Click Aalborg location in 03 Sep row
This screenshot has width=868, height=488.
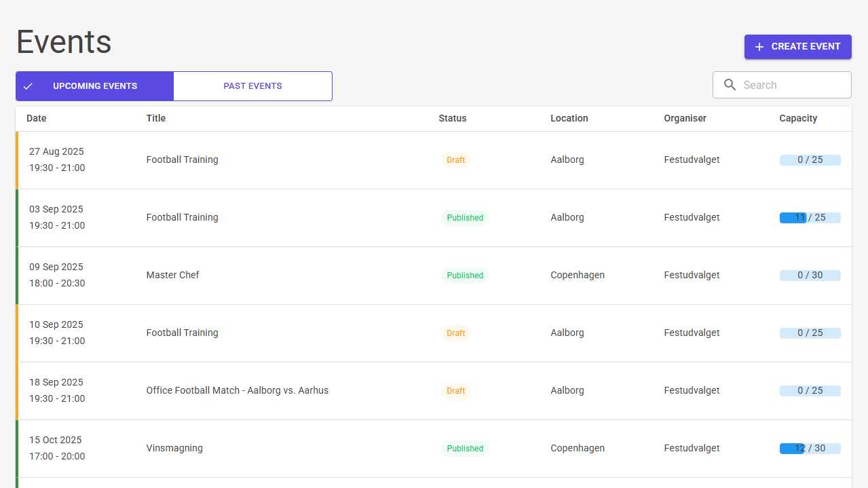point(567,218)
